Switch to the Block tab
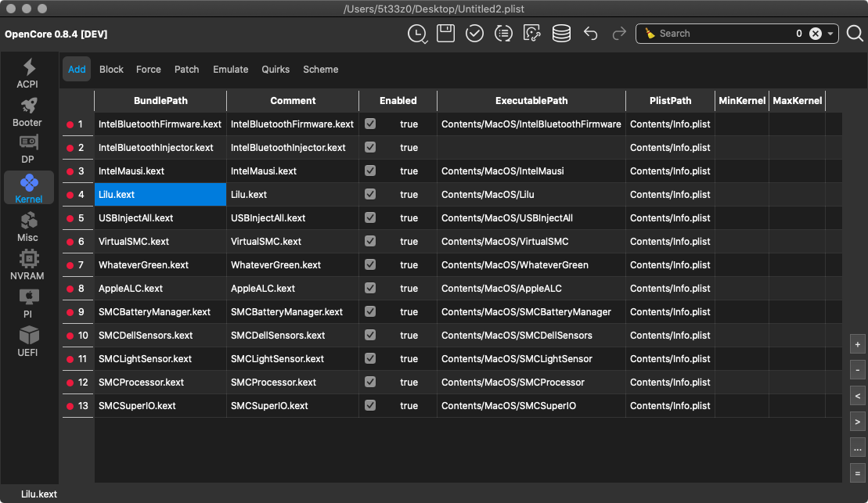Screen dimensions: 868x503 pyautogui.click(x=111, y=69)
